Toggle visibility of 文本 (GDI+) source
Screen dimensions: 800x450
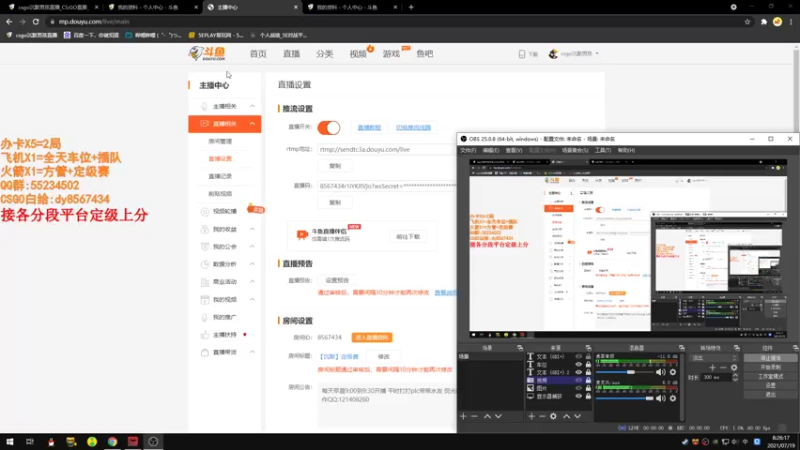coord(579,357)
